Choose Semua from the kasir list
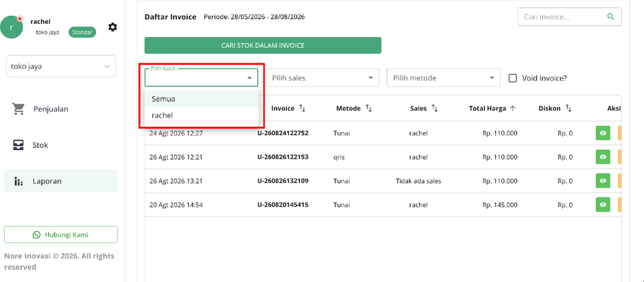This screenshot has width=644, height=282. 201,99
